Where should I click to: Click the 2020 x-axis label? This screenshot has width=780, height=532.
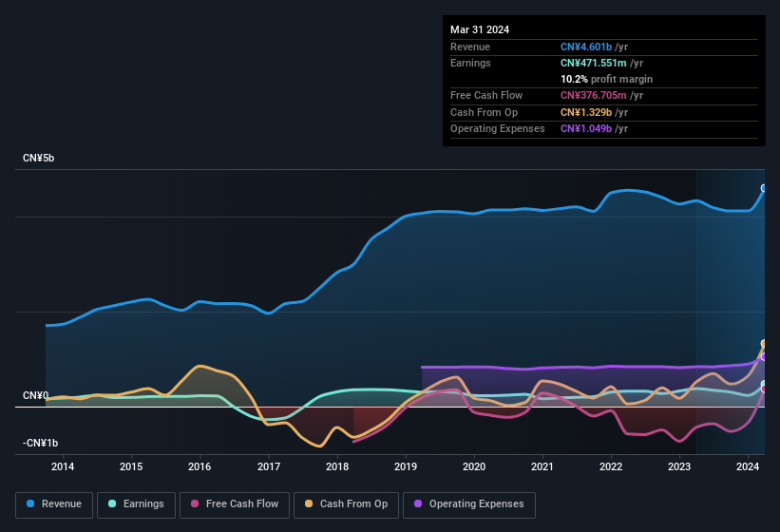[474, 466]
